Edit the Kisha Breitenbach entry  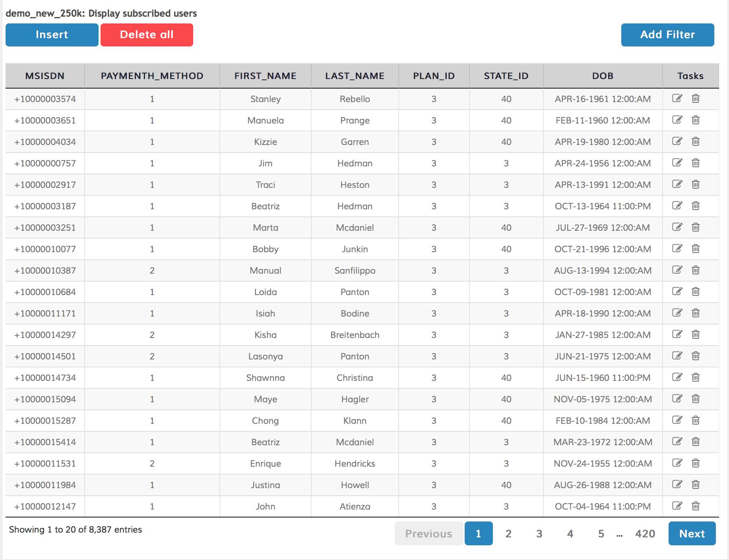[677, 334]
